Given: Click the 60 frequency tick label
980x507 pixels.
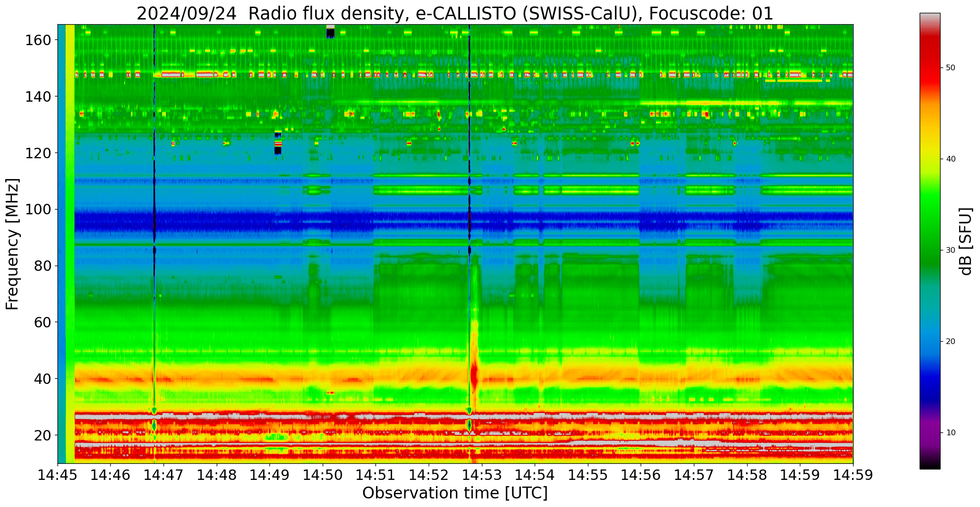Looking at the screenshot, I should 42,322.
